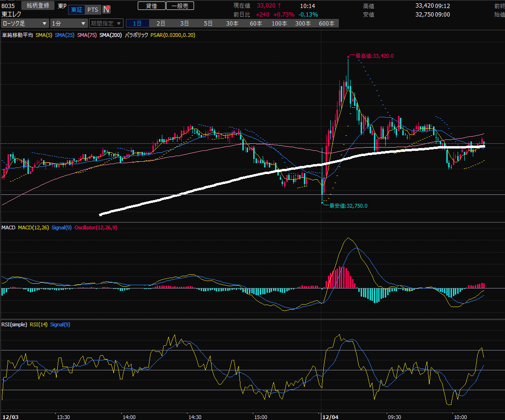Viewport: 505px width, 420px height.
Task: Select the 60本 bar count tab
Action: [256, 23]
